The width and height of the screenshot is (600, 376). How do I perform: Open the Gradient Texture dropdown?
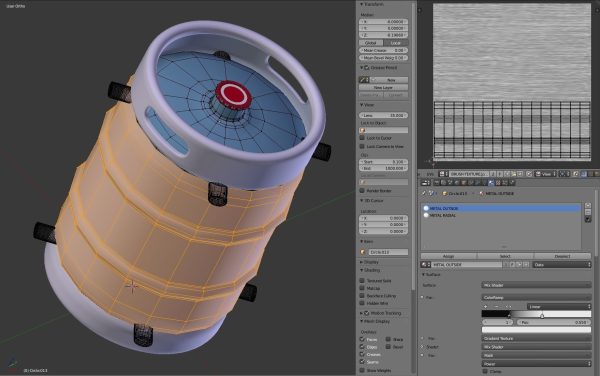pos(536,339)
